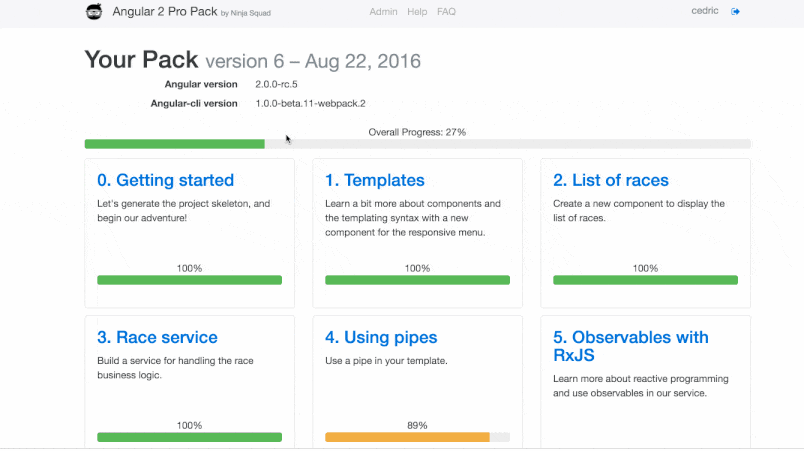Click the List of races progress bar
Screen dimensions: 804x451
pos(645,280)
